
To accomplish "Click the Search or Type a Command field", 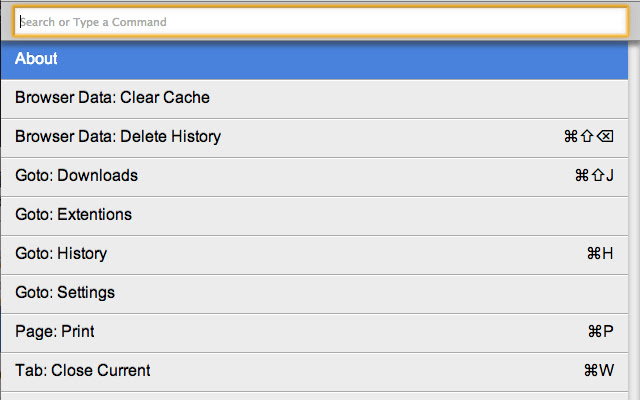I will [320, 21].
